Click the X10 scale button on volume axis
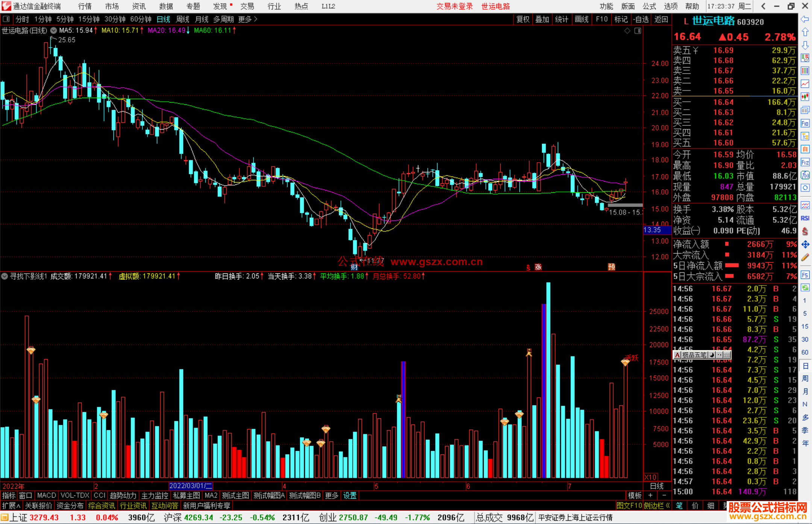This screenshot has height=524, width=812. point(651,477)
